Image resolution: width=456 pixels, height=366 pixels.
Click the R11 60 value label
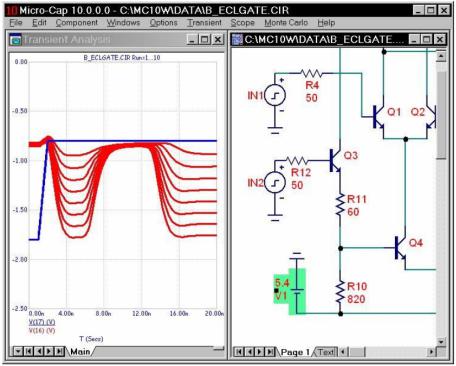pos(353,212)
